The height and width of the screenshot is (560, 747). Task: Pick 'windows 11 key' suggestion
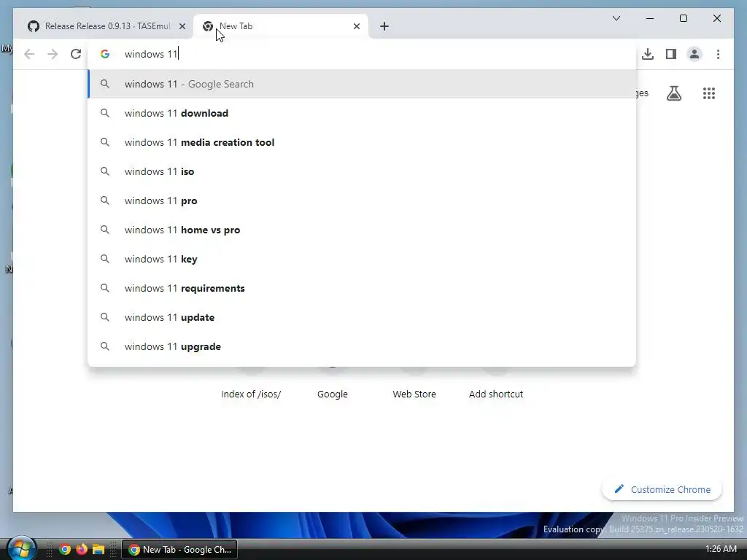[362, 259]
